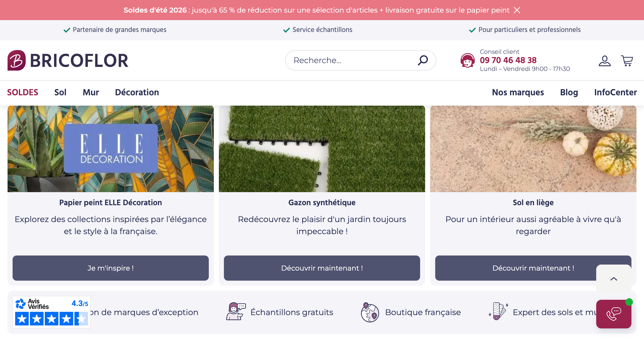644x341 pixels.
Task: Click Pour particuliers et professionnels text
Action: [x=530, y=30]
